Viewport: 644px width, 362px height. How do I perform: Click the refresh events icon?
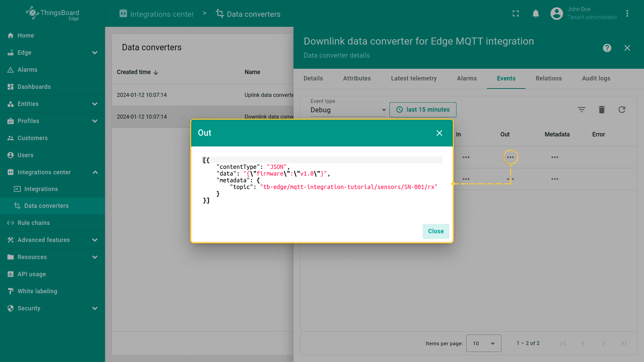(x=622, y=110)
